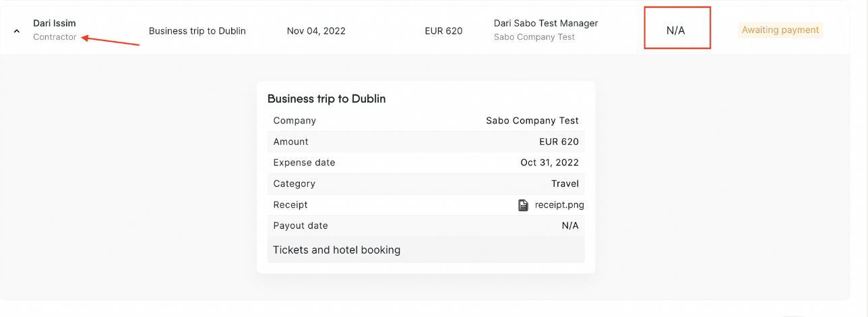Click the Contractor label under Dari Issim
868x317 pixels.
[x=55, y=37]
